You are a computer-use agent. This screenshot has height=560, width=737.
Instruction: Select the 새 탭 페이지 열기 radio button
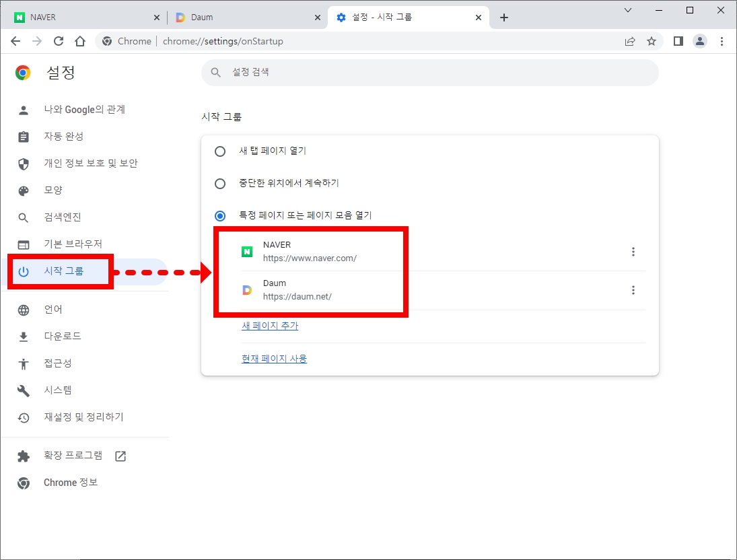click(219, 151)
